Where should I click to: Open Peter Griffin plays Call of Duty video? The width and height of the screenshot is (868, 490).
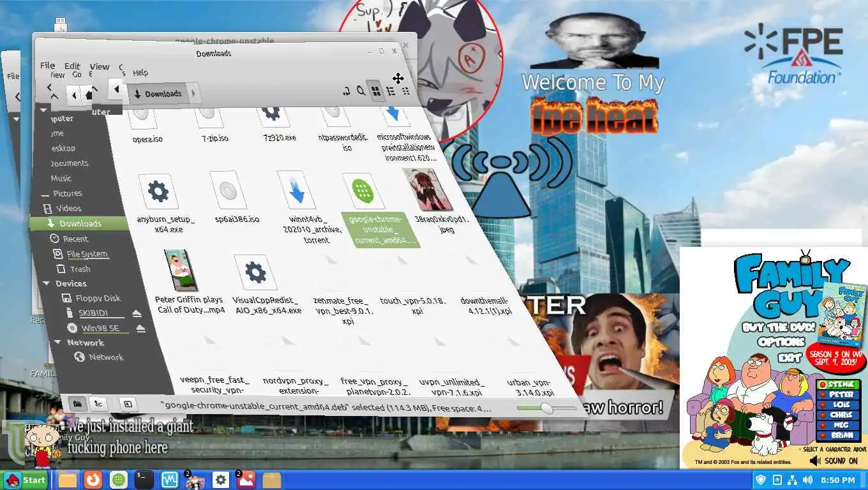pos(180,271)
